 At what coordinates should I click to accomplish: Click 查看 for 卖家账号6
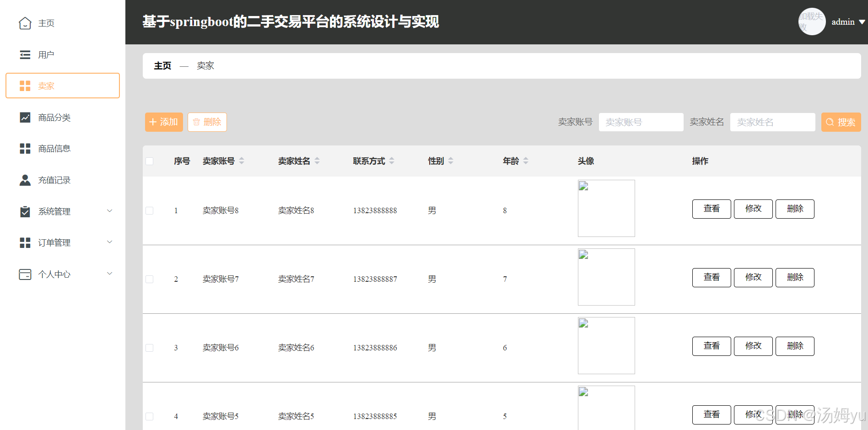click(712, 346)
